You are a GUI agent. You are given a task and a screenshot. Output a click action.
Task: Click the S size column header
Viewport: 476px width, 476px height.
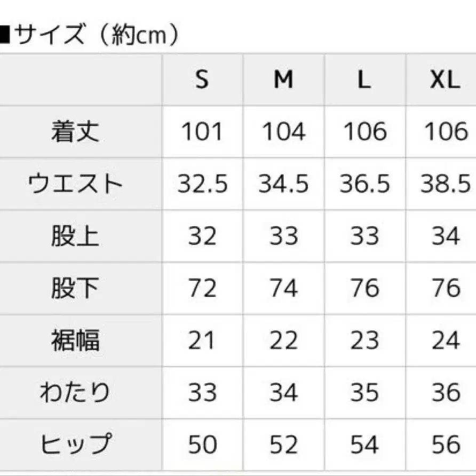[x=202, y=81]
